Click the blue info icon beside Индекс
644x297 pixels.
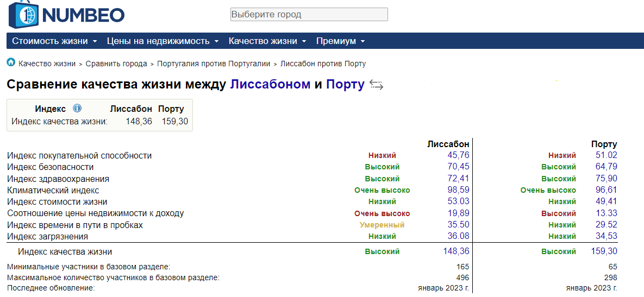(x=77, y=109)
